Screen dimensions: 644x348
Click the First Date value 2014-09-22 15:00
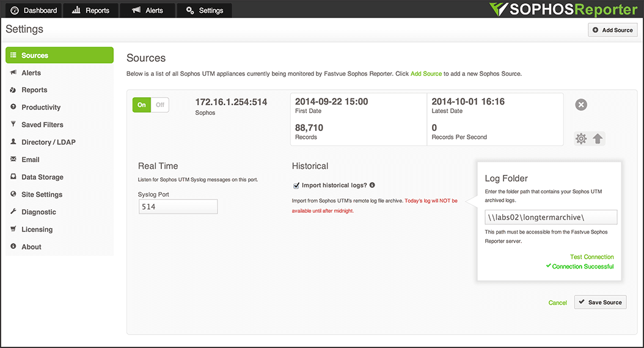point(331,102)
